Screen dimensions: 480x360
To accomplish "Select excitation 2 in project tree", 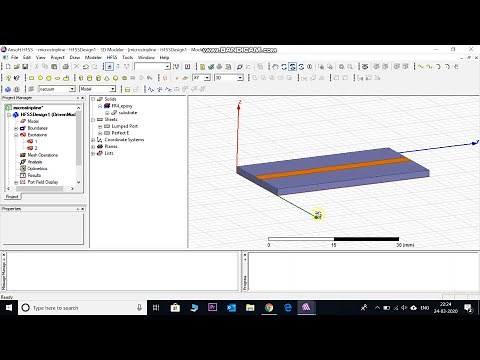I will pos(33,148).
